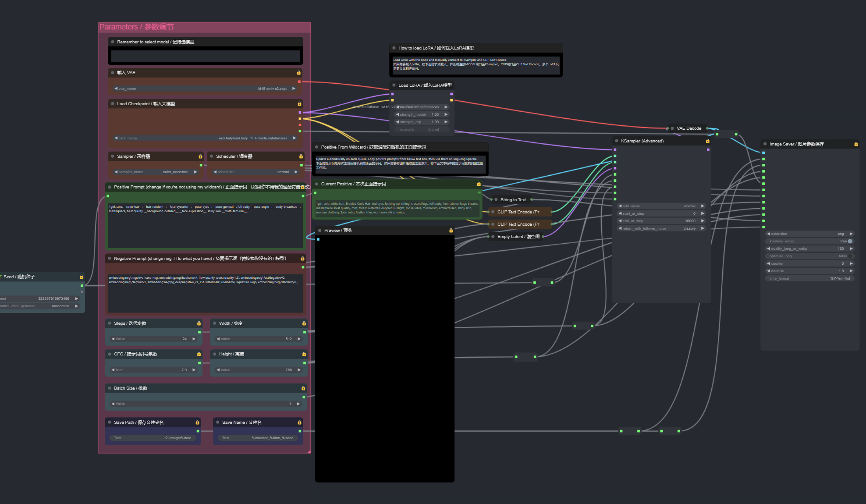Click lock icon on Image Saver node
Screen dimensions: 866x504
click(856, 144)
